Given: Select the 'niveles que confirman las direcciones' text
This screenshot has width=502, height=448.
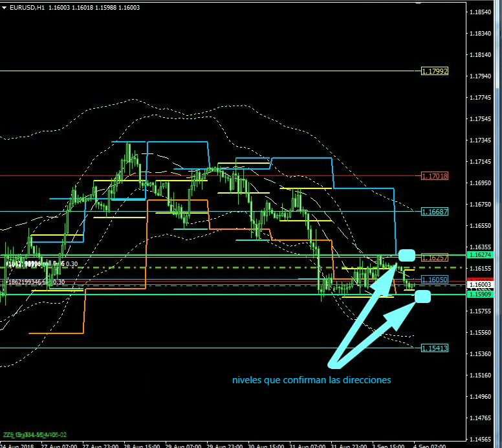Looking at the screenshot, I should [x=311, y=380].
